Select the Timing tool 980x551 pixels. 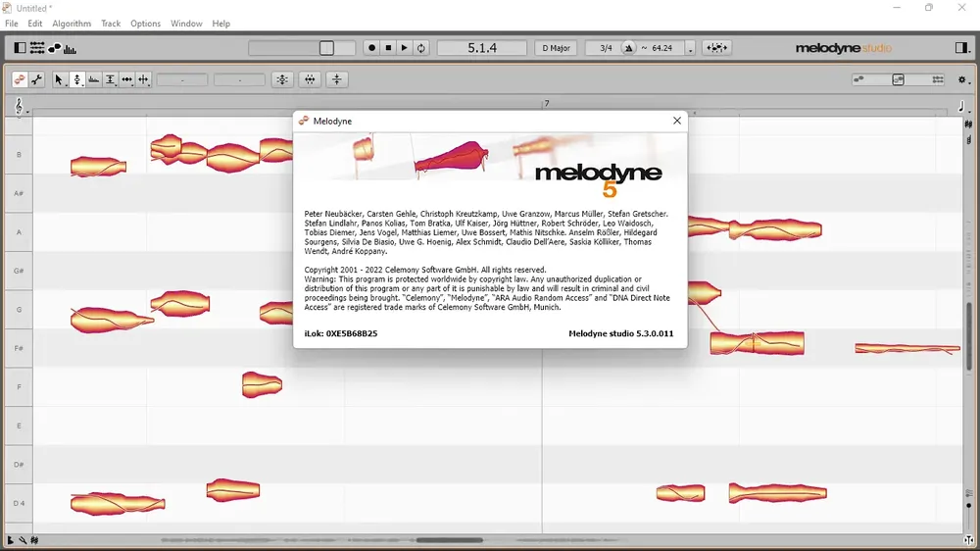[x=127, y=79]
